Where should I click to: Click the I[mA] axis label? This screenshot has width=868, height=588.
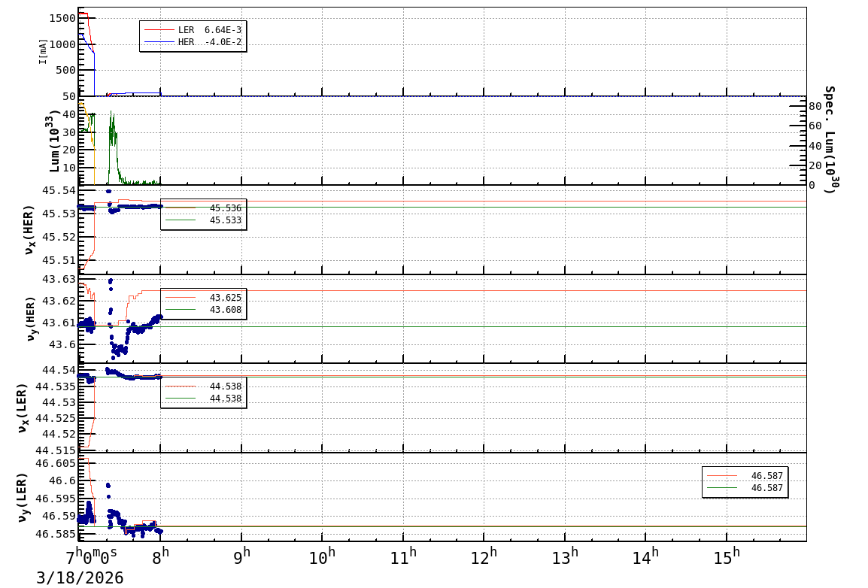[x=44, y=51]
